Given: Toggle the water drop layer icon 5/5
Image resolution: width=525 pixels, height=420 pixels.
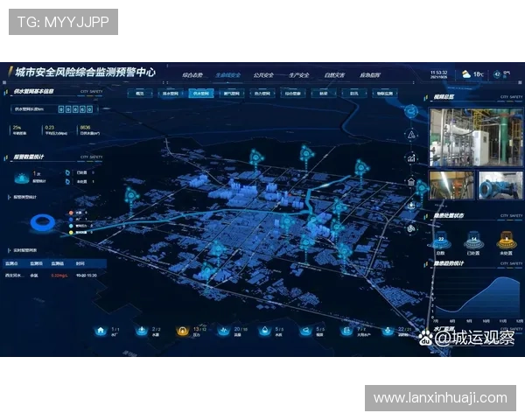Looking at the screenshot, I should [x=265, y=332].
